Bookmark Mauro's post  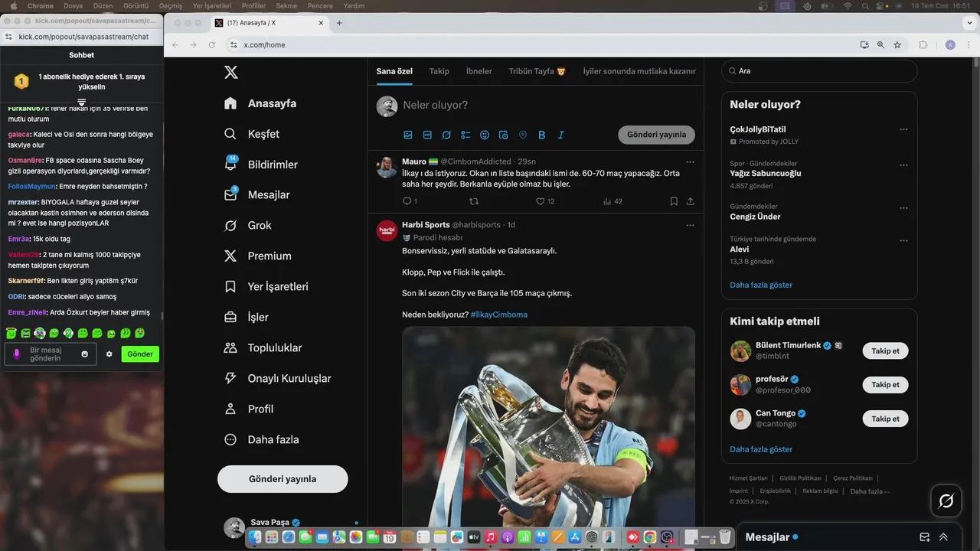674,201
